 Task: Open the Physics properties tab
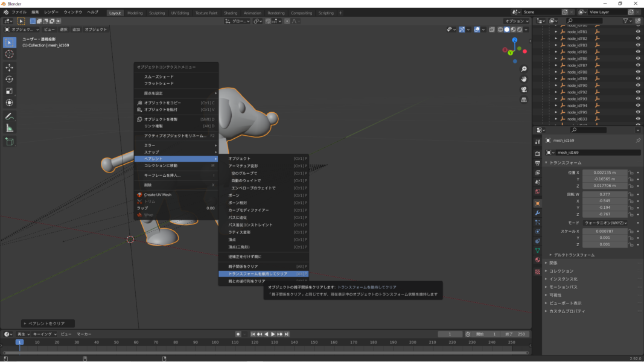[x=538, y=232]
